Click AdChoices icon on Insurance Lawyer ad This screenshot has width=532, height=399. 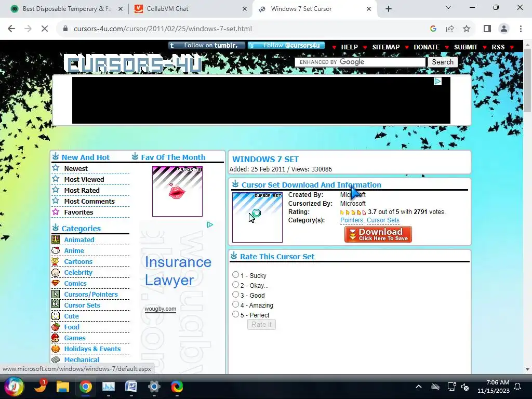click(x=210, y=224)
